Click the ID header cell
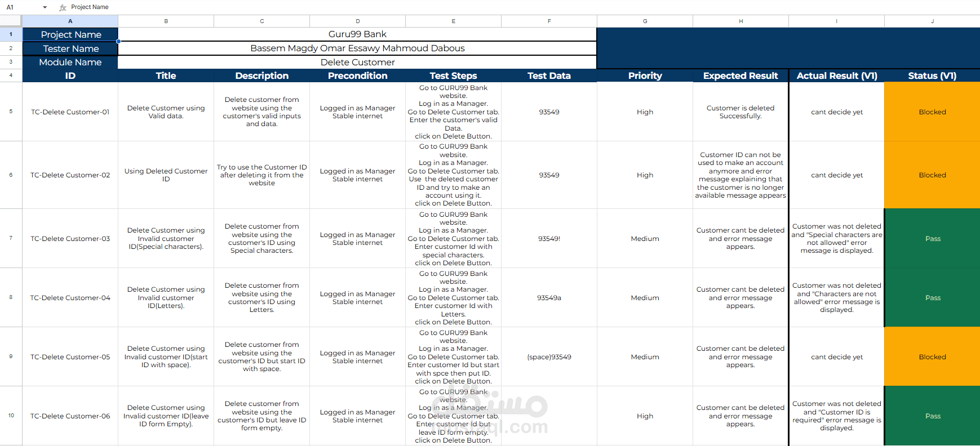Screen dimensions: 980x446 [70, 75]
